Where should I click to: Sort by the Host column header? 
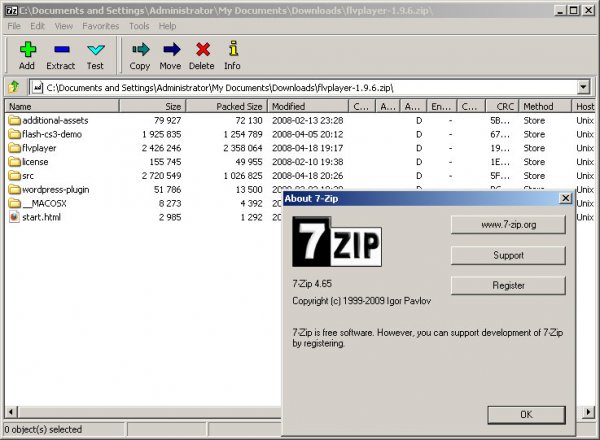pos(585,106)
